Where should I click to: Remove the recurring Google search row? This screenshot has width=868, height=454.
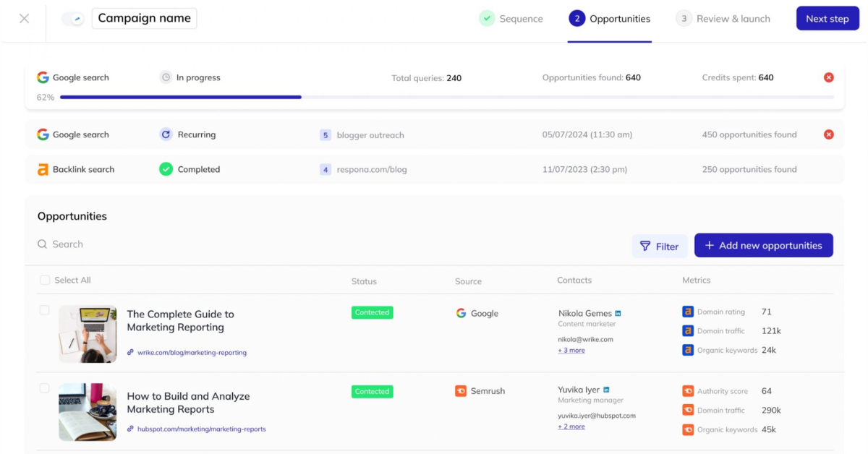829,134
